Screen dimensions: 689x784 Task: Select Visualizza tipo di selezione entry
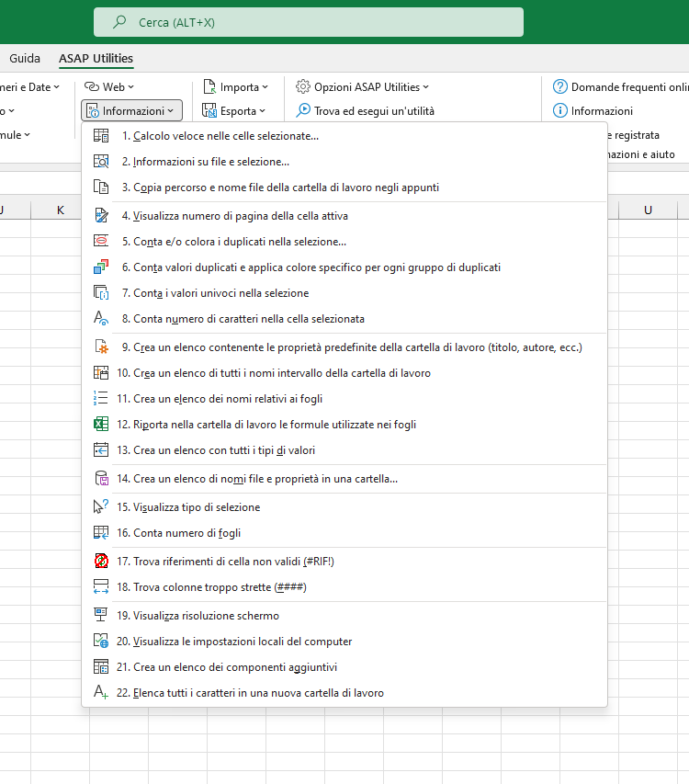coord(344,507)
